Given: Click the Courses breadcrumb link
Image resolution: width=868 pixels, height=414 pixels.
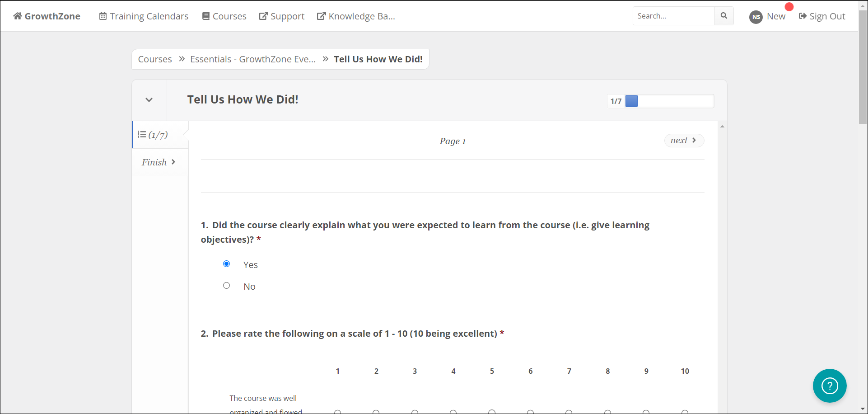Looking at the screenshot, I should 155,59.
